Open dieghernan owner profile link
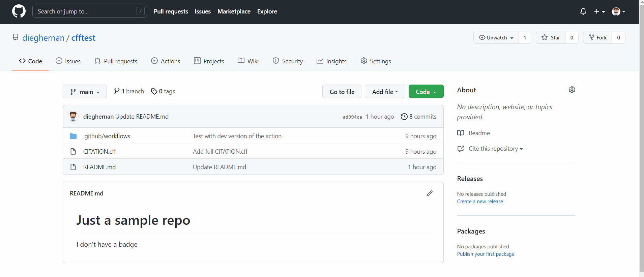 pos(43,38)
